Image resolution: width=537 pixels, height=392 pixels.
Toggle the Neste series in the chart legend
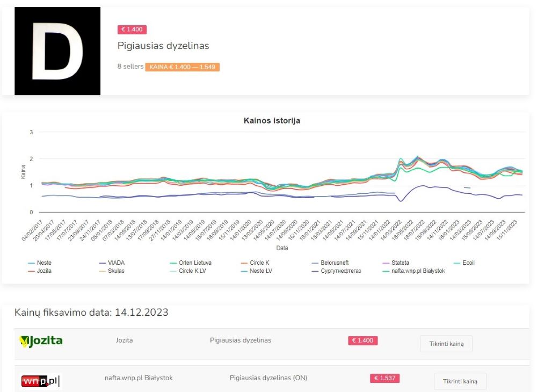coord(40,263)
